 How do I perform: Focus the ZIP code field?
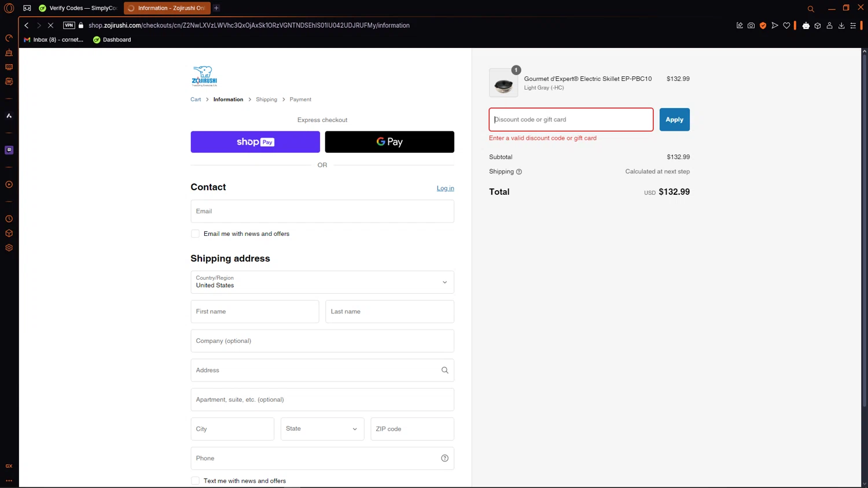[x=412, y=429]
